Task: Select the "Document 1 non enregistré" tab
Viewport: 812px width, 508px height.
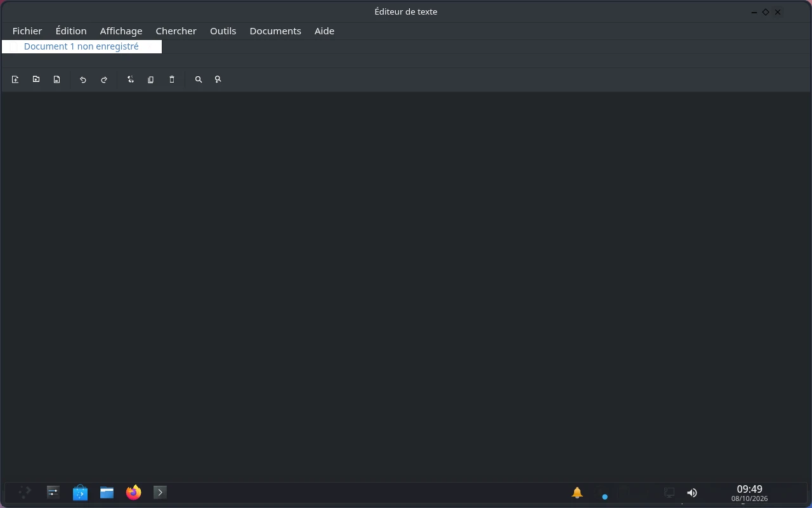Action: click(x=82, y=46)
